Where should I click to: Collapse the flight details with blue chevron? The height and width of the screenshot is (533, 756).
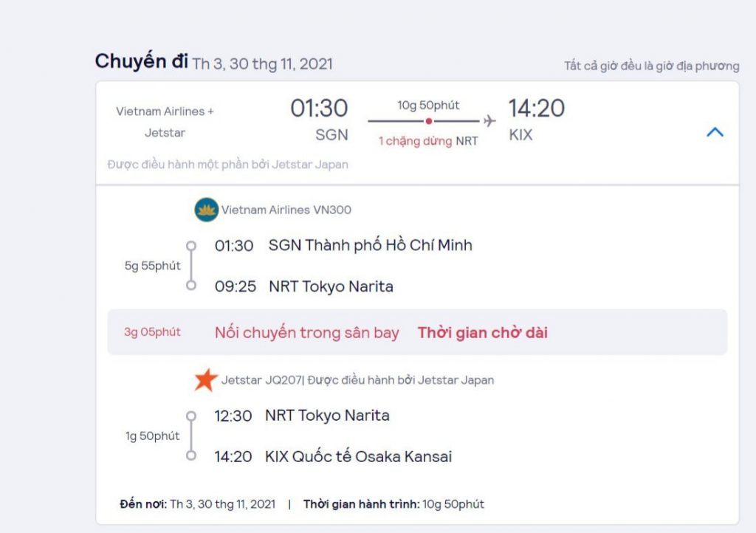coord(715,133)
